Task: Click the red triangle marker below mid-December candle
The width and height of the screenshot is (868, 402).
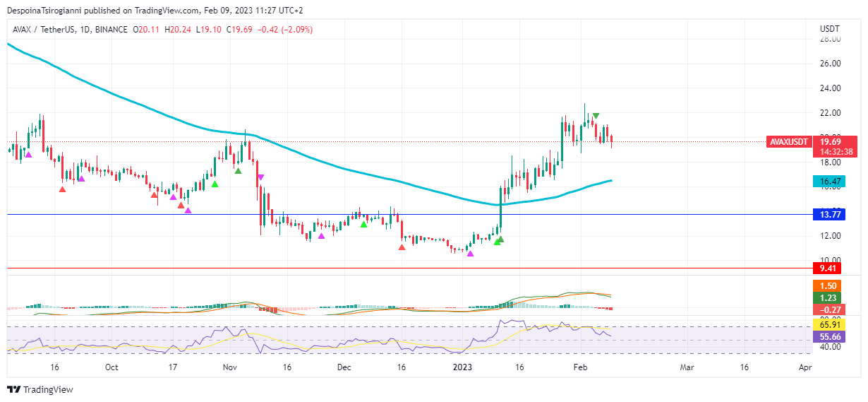Action: click(402, 247)
